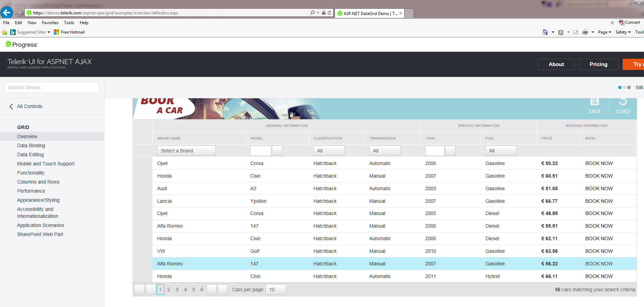Open the Appearance/Styling link
This screenshot has height=307, width=644.
38,200
